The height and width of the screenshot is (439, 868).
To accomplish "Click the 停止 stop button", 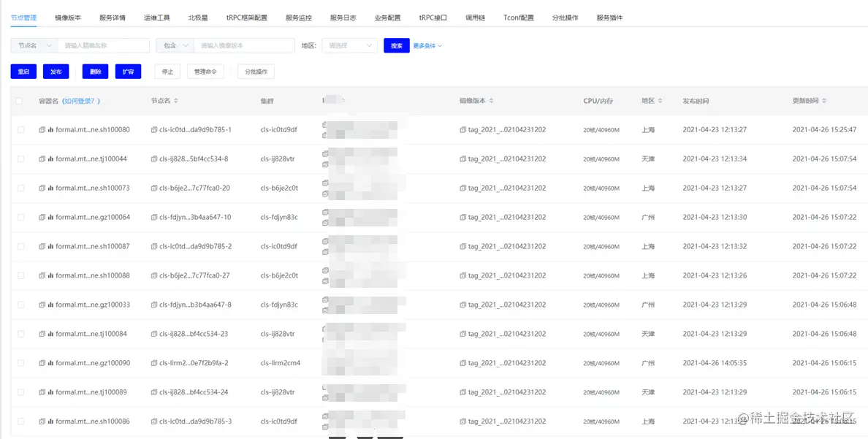I will [x=167, y=72].
